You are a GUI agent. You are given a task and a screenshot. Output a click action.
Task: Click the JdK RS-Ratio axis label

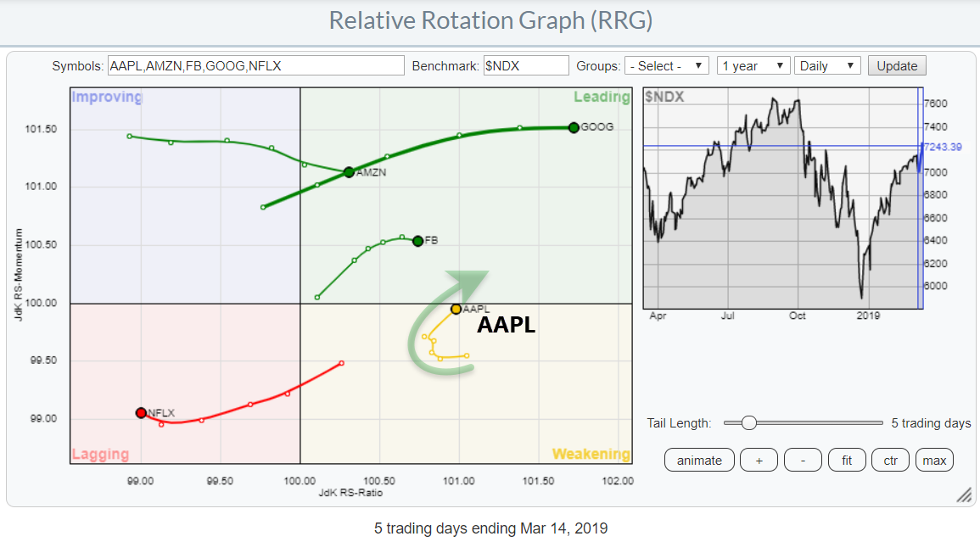350,493
